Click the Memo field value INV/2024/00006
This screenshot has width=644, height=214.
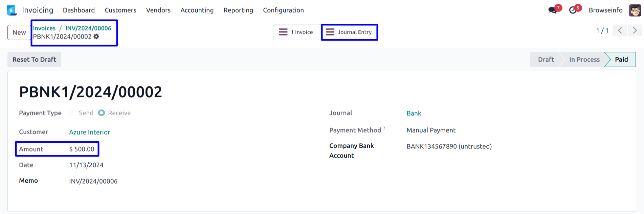click(93, 181)
